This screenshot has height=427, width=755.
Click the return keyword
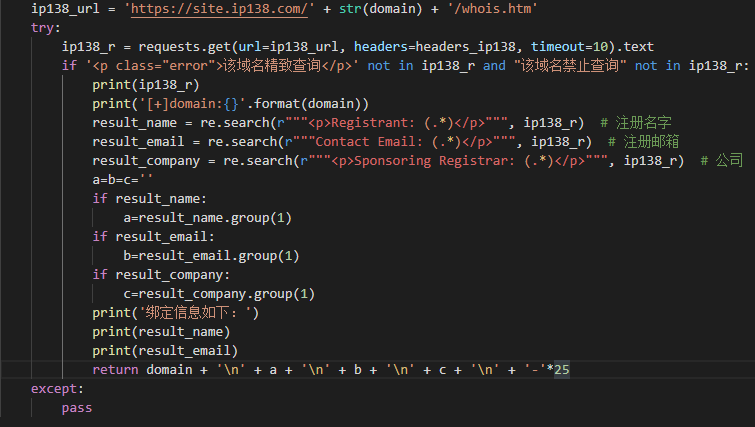click(x=115, y=370)
